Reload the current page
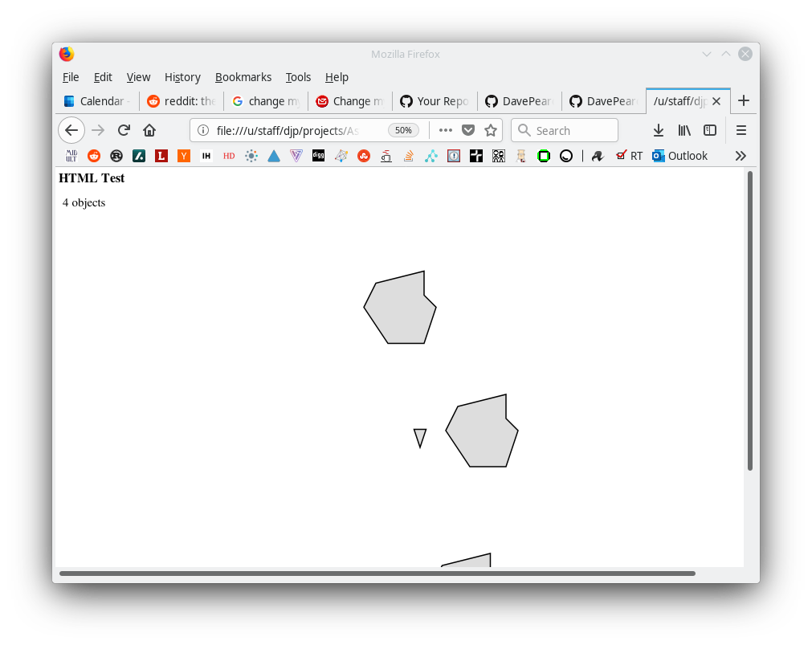The width and height of the screenshot is (812, 645). click(x=124, y=130)
